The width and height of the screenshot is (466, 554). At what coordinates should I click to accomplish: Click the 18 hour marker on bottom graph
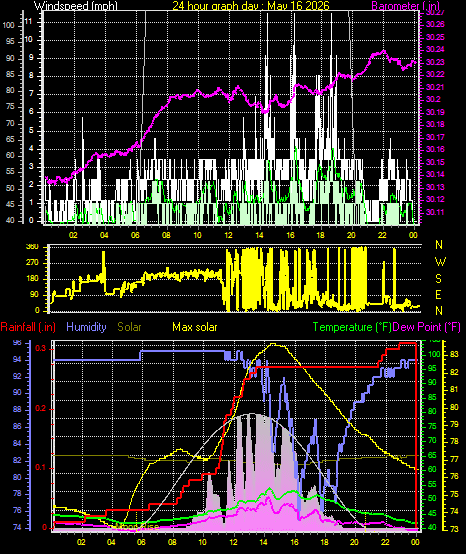pyautogui.click(x=324, y=542)
